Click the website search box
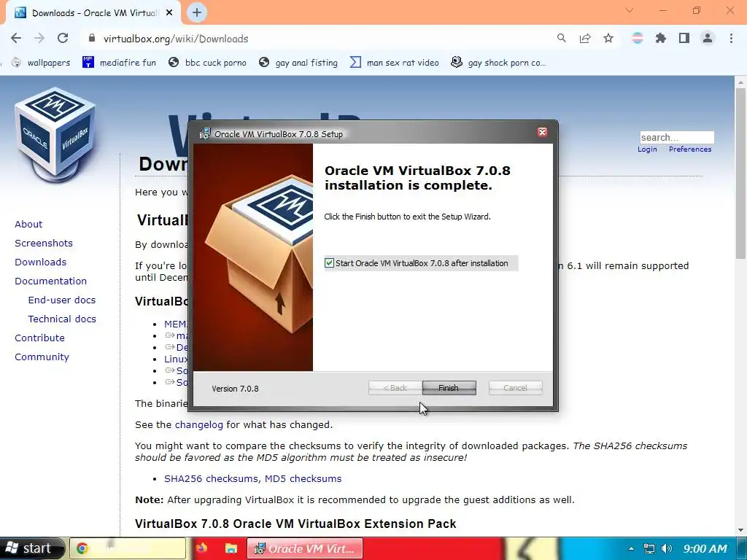The width and height of the screenshot is (747, 560). (677, 137)
